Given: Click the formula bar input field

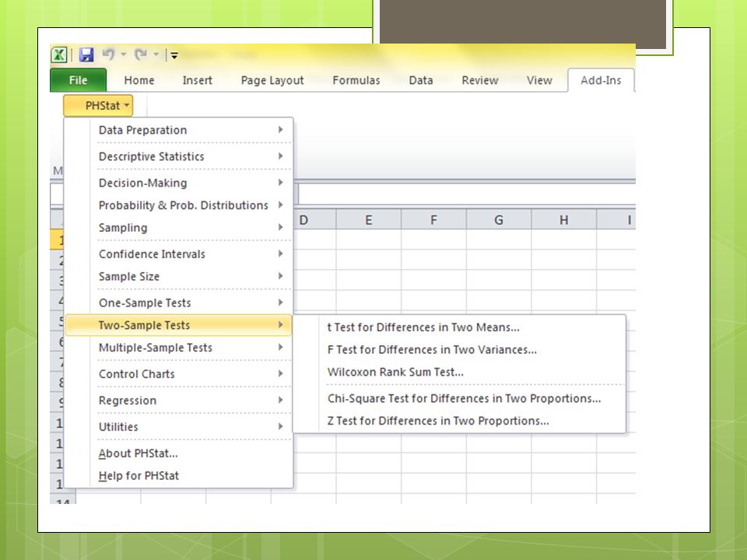Looking at the screenshot, I should pos(467,194).
